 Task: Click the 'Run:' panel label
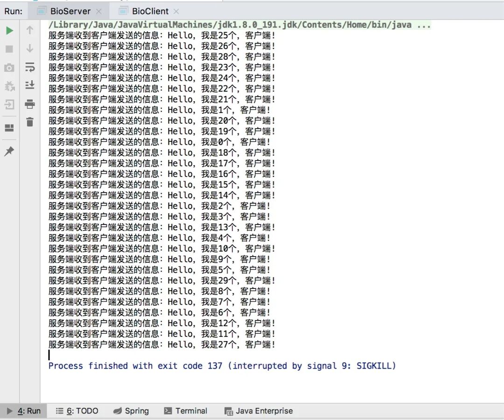[x=14, y=11]
